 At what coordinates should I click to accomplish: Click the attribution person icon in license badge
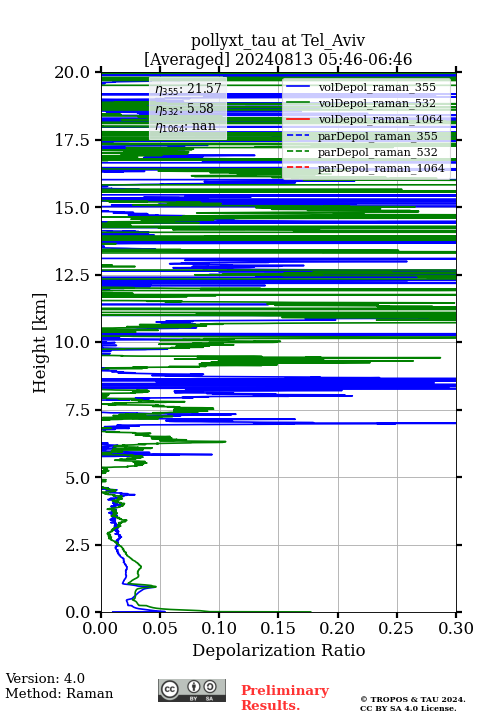[194, 687]
